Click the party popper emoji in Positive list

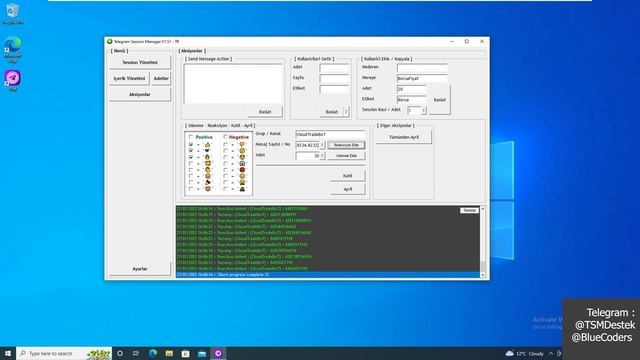point(207,182)
